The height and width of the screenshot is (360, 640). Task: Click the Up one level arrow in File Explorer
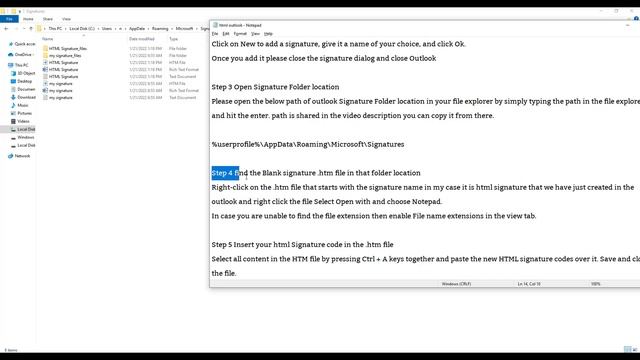pos(31,29)
